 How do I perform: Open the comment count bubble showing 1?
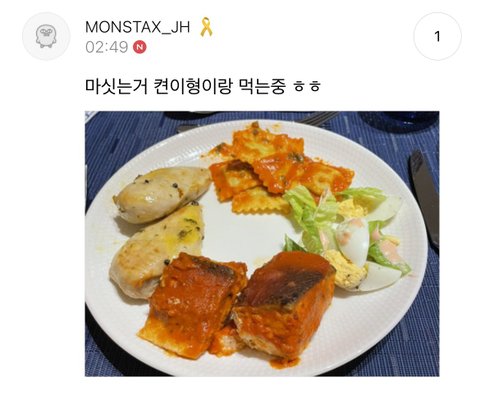[x=437, y=36]
